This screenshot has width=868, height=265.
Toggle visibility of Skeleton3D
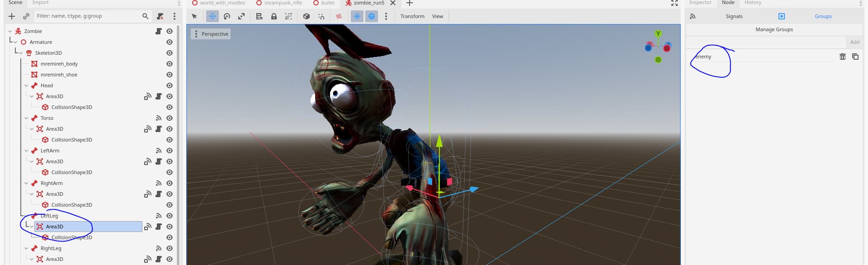point(170,53)
